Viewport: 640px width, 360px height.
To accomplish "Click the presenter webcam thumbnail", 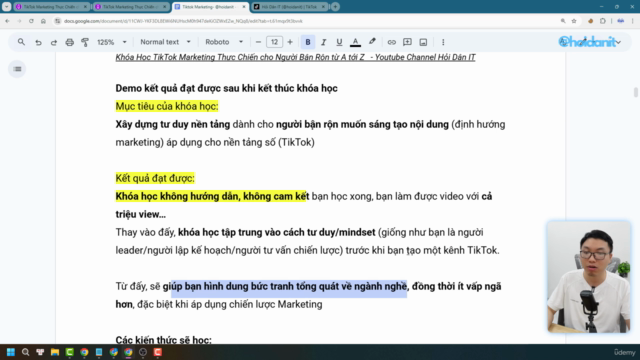I will pos(589,277).
